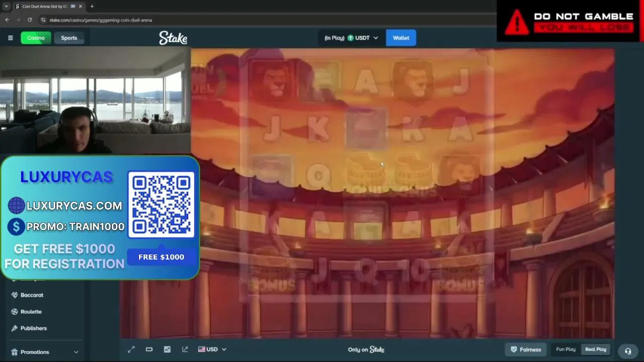Expand the Promotions section
644x362 pixels.
pos(76,352)
